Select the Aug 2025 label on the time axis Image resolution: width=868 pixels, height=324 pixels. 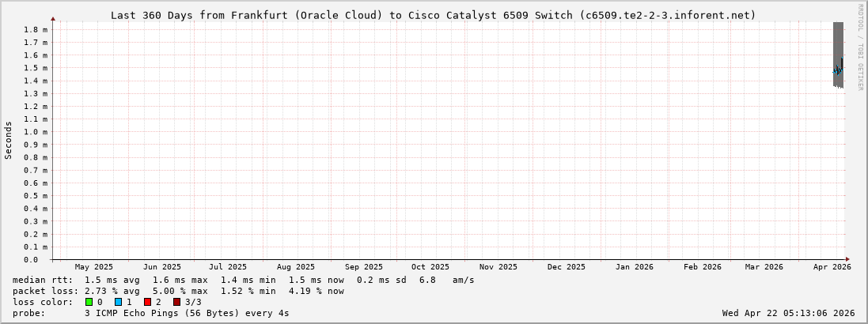(295, 267)
